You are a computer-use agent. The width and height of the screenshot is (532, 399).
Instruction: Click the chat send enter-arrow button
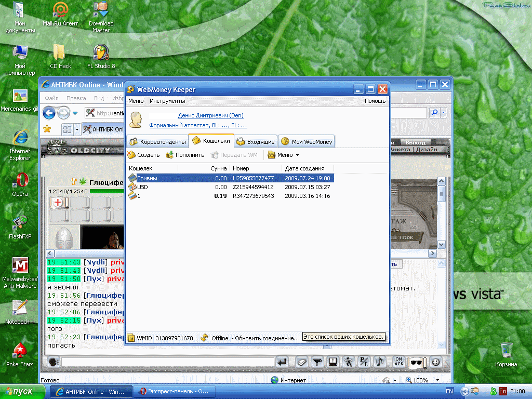tap(282, 362)
